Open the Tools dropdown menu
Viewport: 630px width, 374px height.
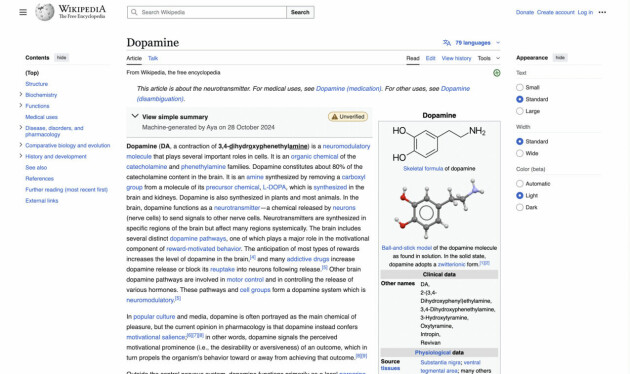(489, 58)
